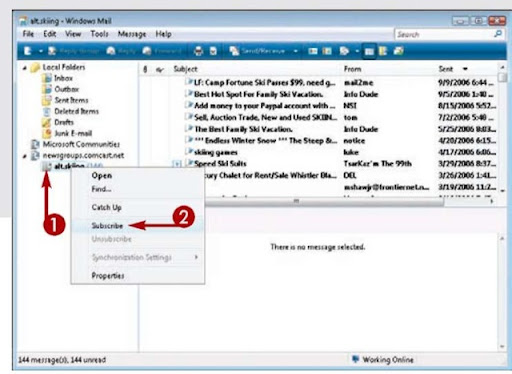Click the watch/ignore column header icon
The image size is (512, 374).
(x=160, y=69)
